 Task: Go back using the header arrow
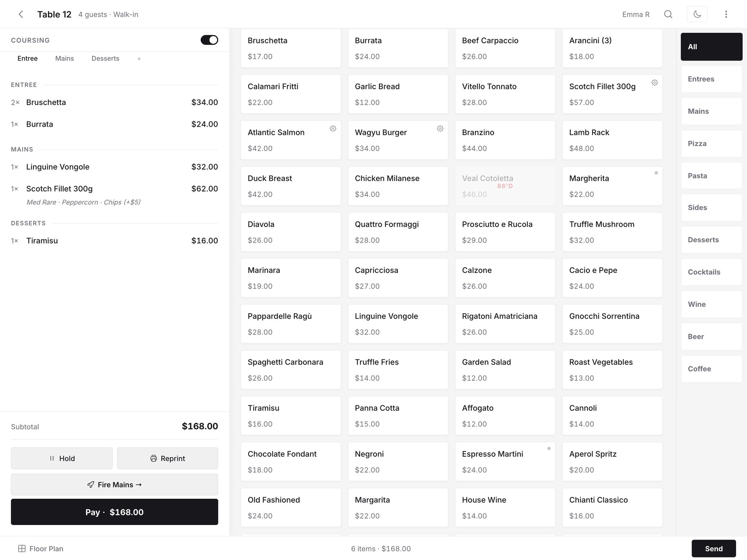tap(21, 14)
